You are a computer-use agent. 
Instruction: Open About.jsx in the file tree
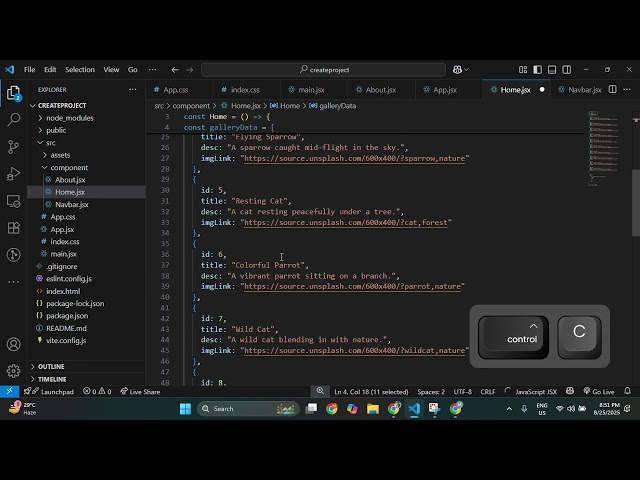[x=70, y=180]
